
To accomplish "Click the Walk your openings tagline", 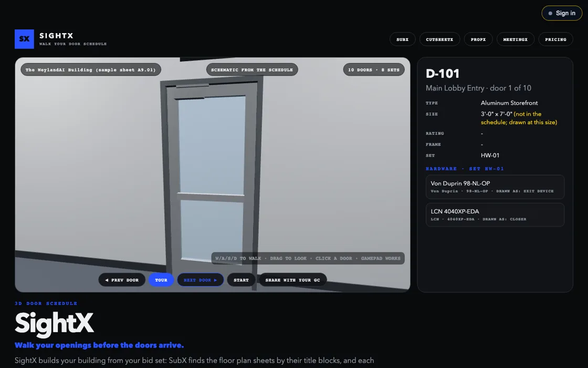I will click(x=99, y=345).
